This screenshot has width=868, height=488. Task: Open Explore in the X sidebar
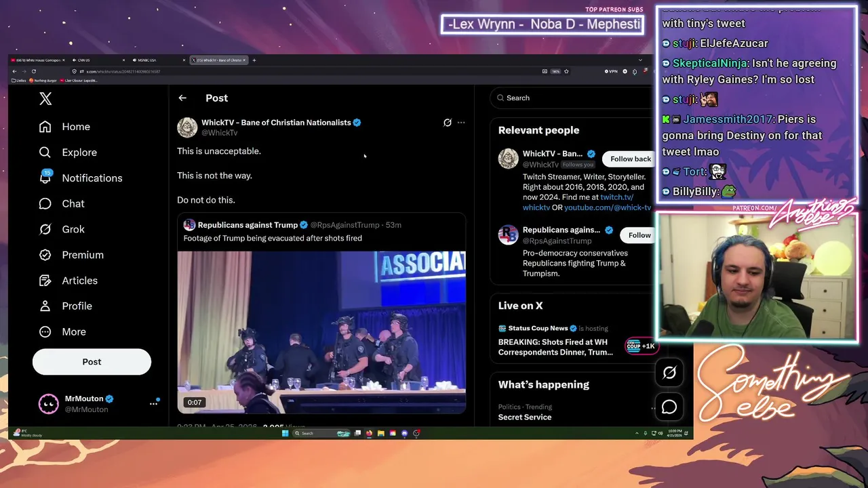tap(68, 152)
